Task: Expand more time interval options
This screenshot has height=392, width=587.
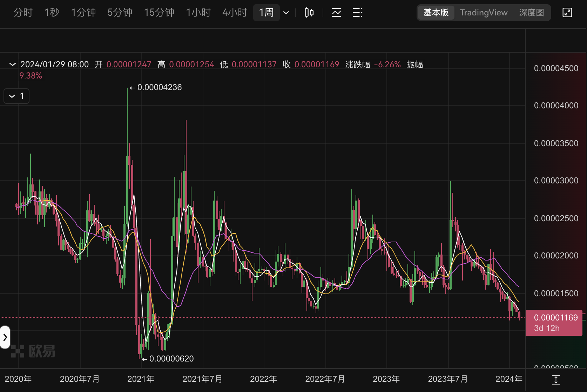Action: click(x=286, y=13)
